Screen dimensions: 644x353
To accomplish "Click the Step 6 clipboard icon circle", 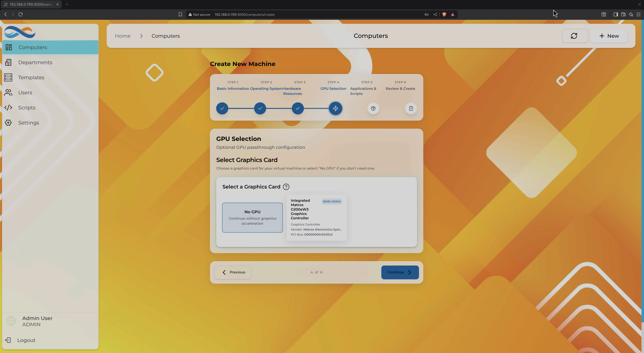I will click(x=411, y=108).
